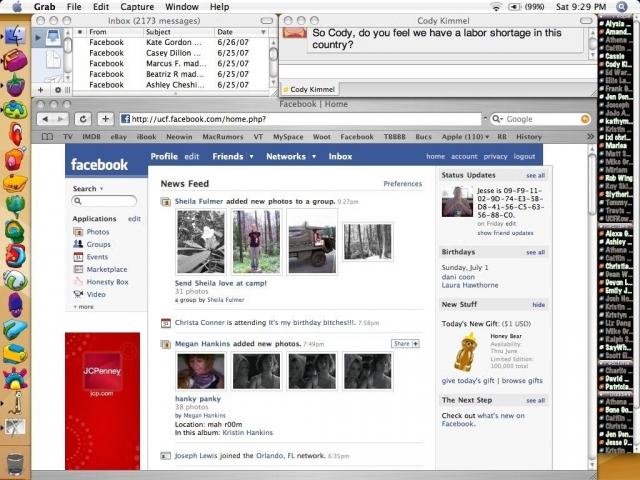Expand the mailbox disclosure triangle in Mail
The image size is (640, 480).
pos(38,38)
